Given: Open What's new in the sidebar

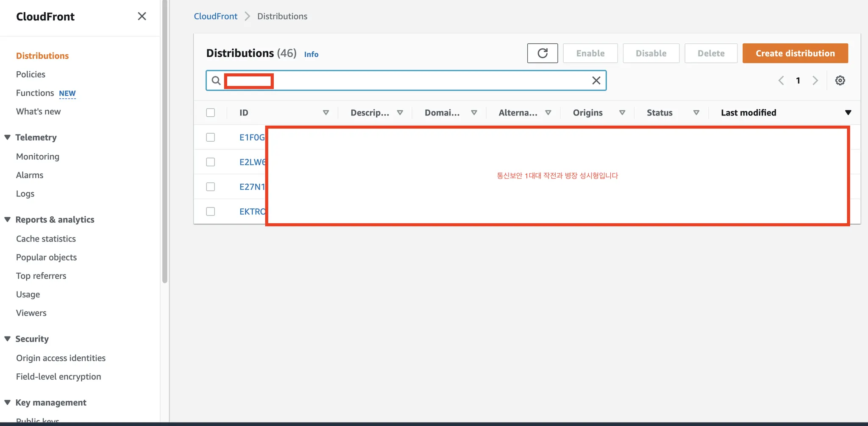Looking at the screenshot, I should click(x=38, y=111).
